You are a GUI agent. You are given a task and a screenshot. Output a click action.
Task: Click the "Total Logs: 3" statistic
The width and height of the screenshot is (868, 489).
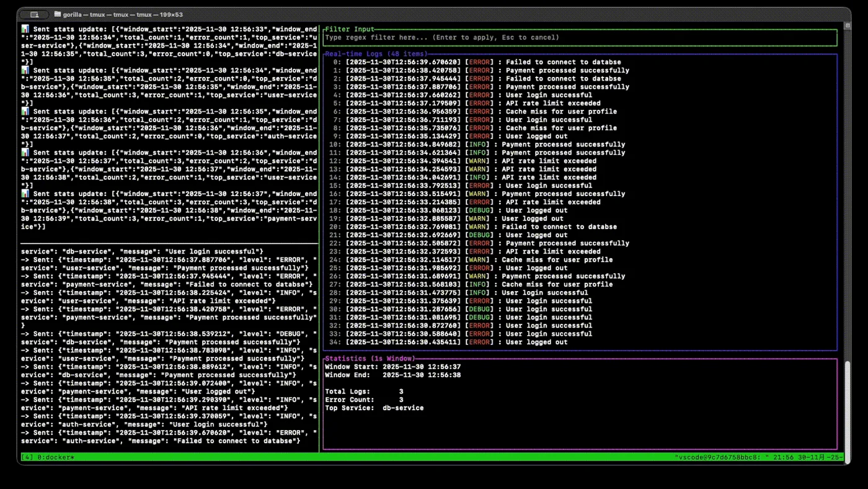tap(364, 392)
